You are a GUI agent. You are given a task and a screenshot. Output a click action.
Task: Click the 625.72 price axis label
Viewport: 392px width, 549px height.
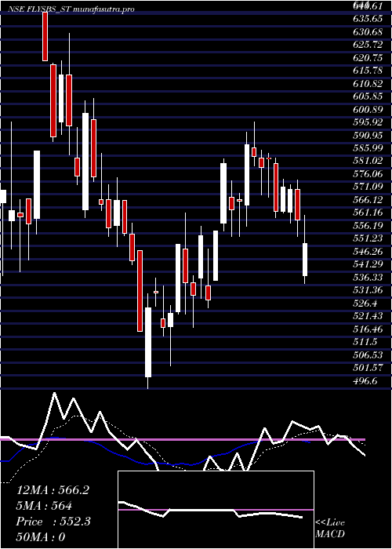(368, 45)
